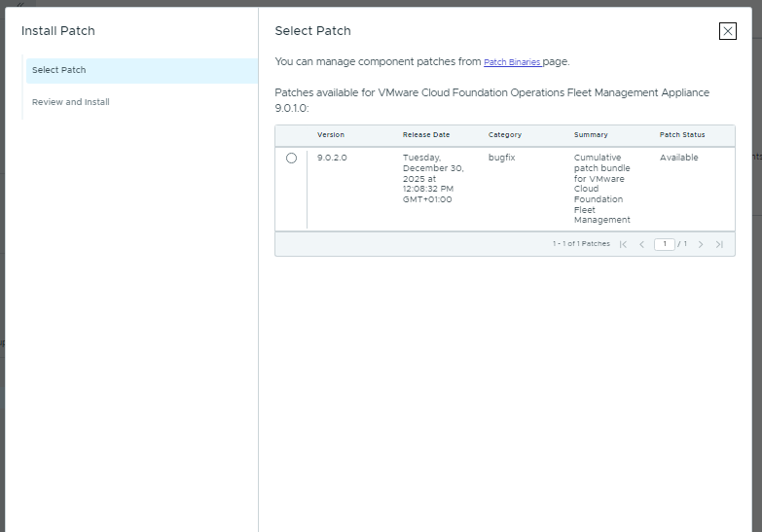Screen dimensions: 762x532
Task: Click the Patch Status column header
Action: click(682, 134)
